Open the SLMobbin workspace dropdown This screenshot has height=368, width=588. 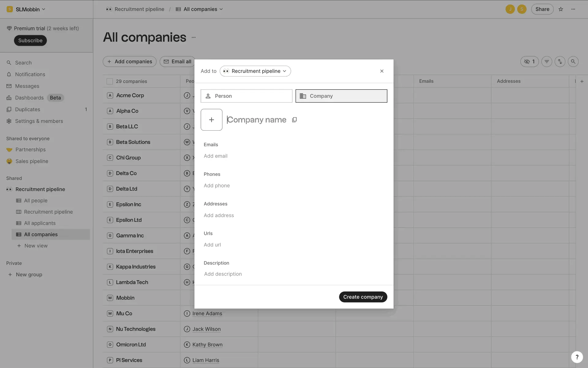tap(26, 9)
